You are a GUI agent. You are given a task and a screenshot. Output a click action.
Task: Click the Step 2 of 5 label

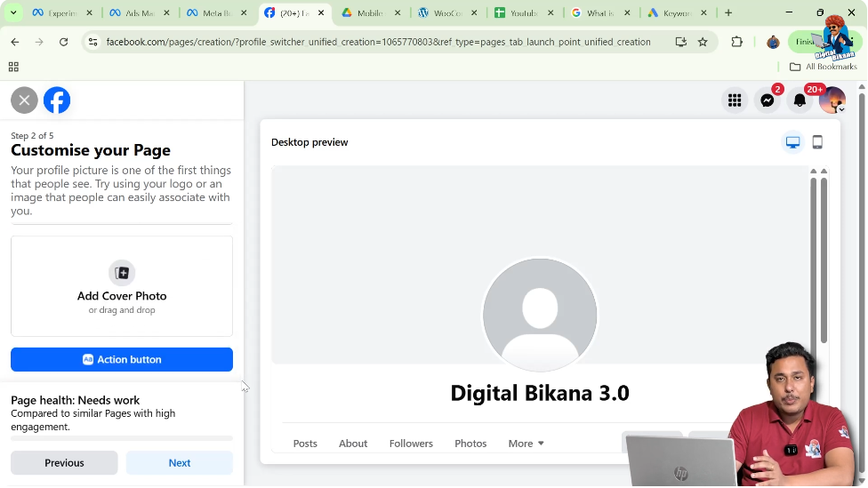32,136
